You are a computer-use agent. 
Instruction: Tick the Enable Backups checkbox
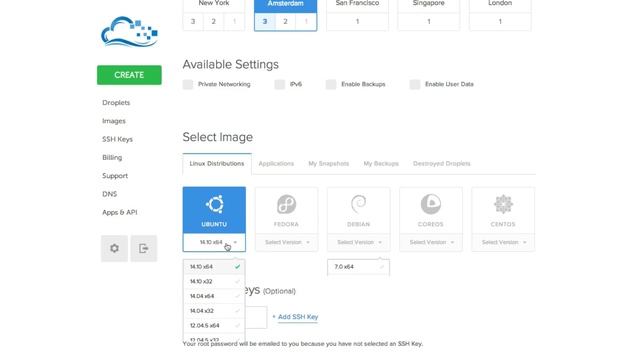tap(331, 84)
